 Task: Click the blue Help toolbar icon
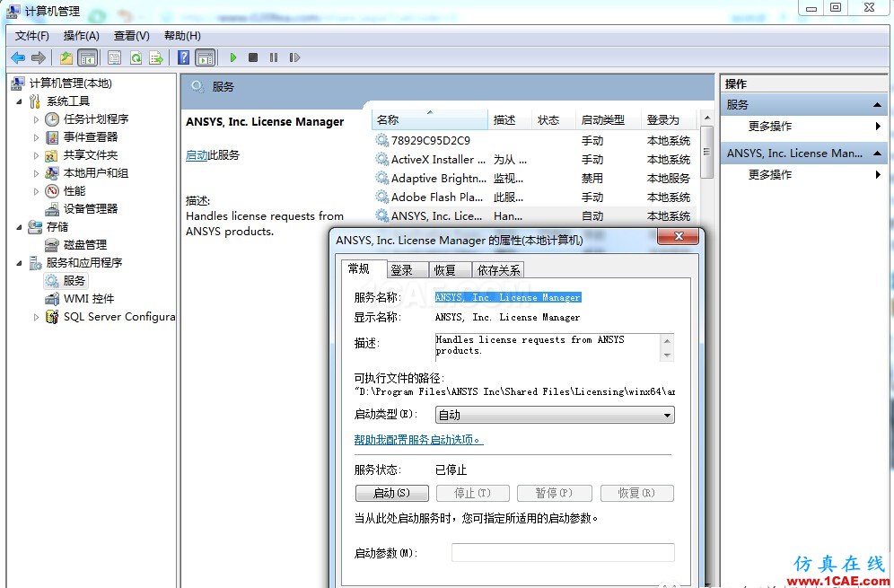(184, 57)
